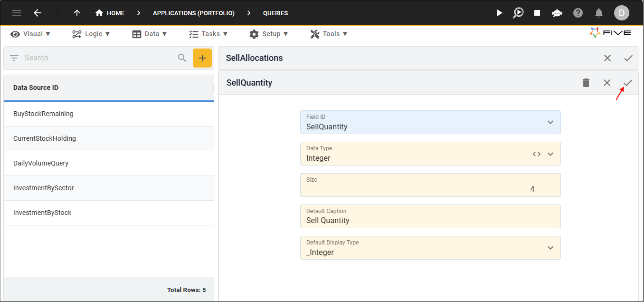Screen dimensions: 644x302
Task: Stop the application with the stop icon
Action: click(537, 13)
